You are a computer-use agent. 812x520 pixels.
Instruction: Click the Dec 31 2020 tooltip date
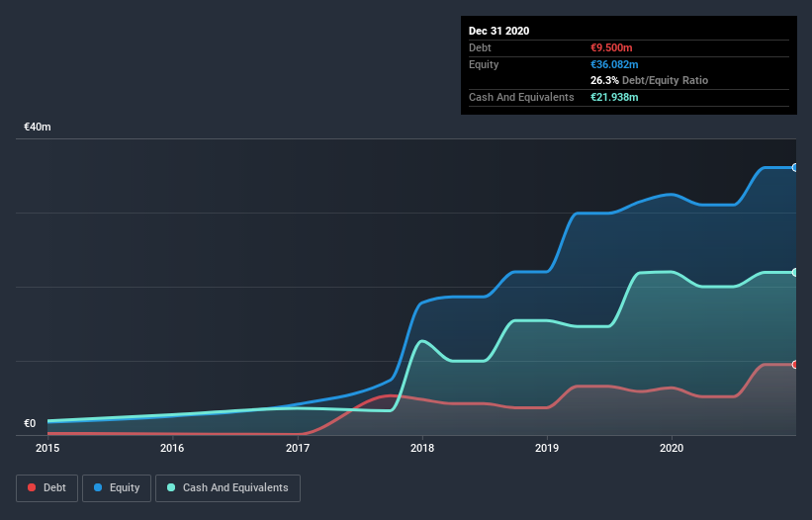[x=498, y=31]
